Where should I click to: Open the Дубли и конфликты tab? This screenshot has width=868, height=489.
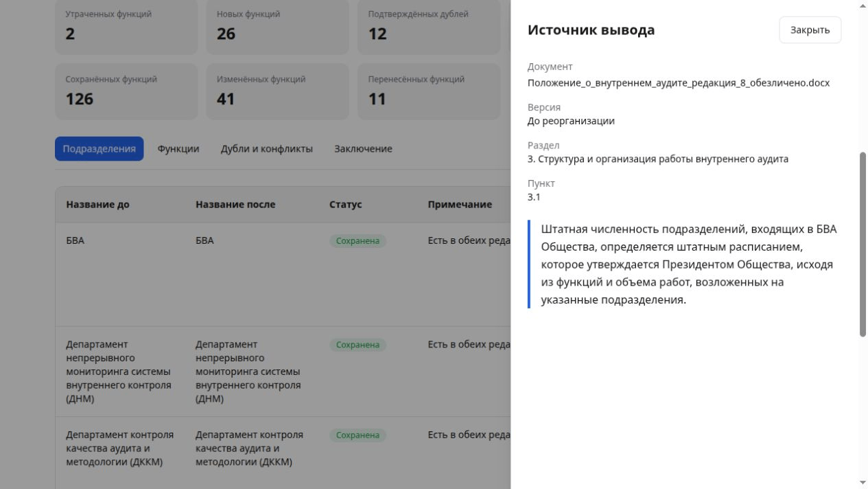(x=267, y=149)
